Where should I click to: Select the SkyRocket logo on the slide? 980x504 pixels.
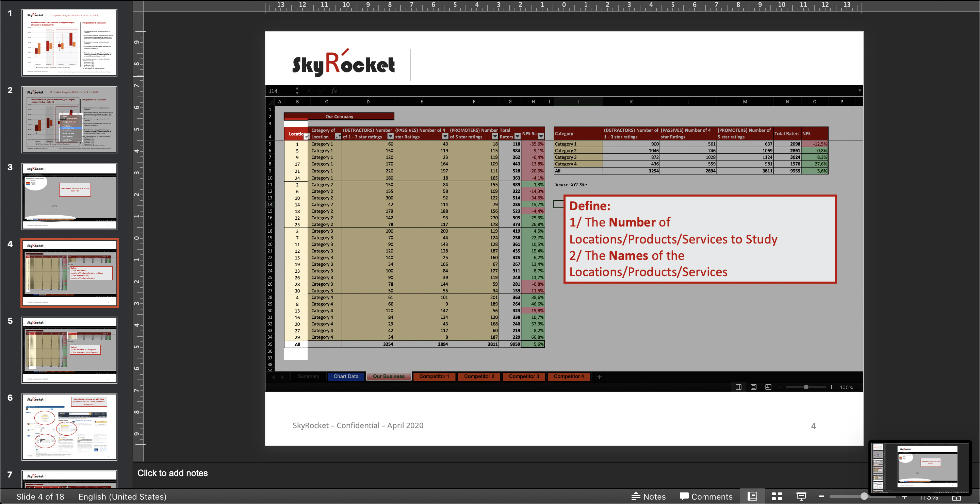coord(343,62)
